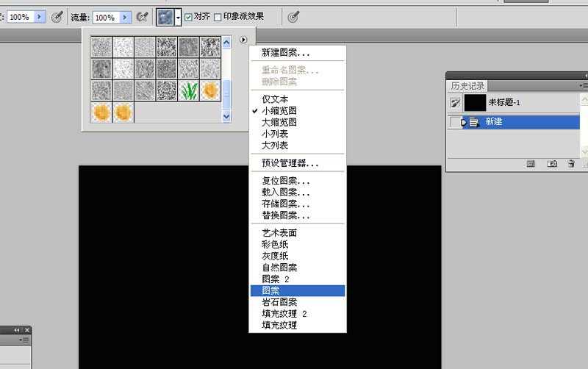The image size is (588, 369).
Task: Delete current history state via trash icon
Action: click(x=571, y=164)
